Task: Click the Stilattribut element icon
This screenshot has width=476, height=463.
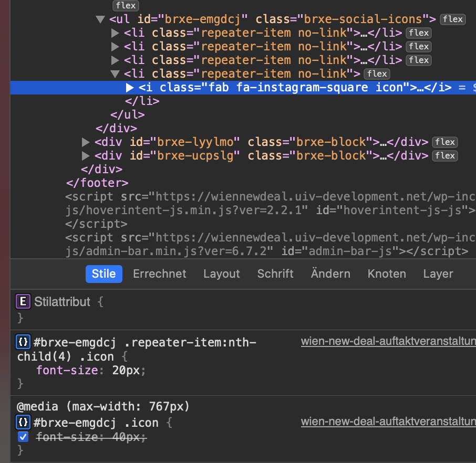Action: click(23, 302)
